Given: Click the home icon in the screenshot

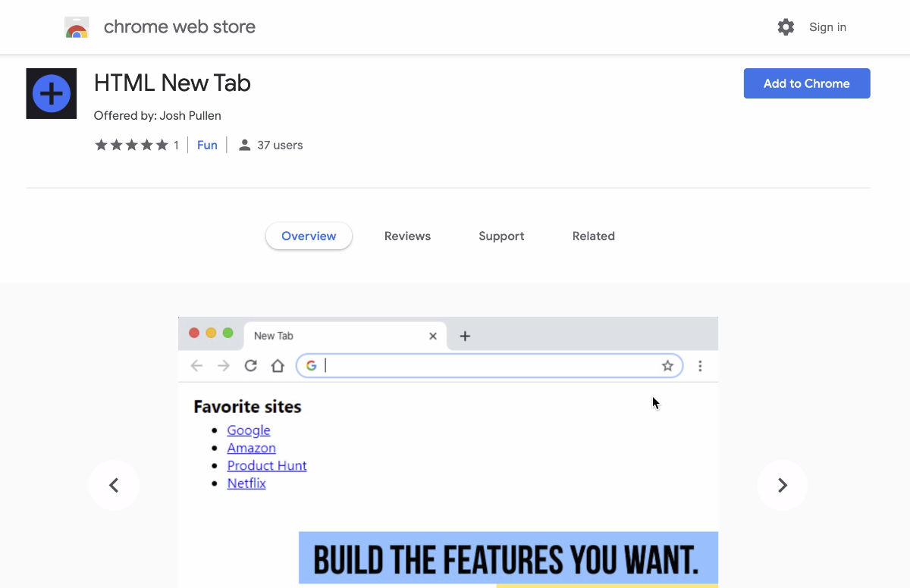Looking at the screenshot, I should pyautogui.click(x=278, y=366).
